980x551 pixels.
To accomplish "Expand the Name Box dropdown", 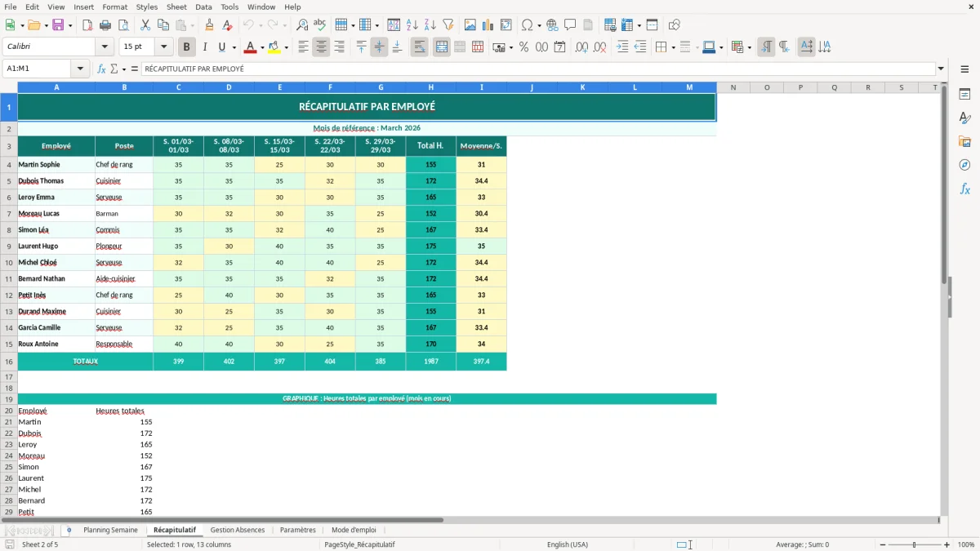I will pyautogui.click(x=81, y=69).
